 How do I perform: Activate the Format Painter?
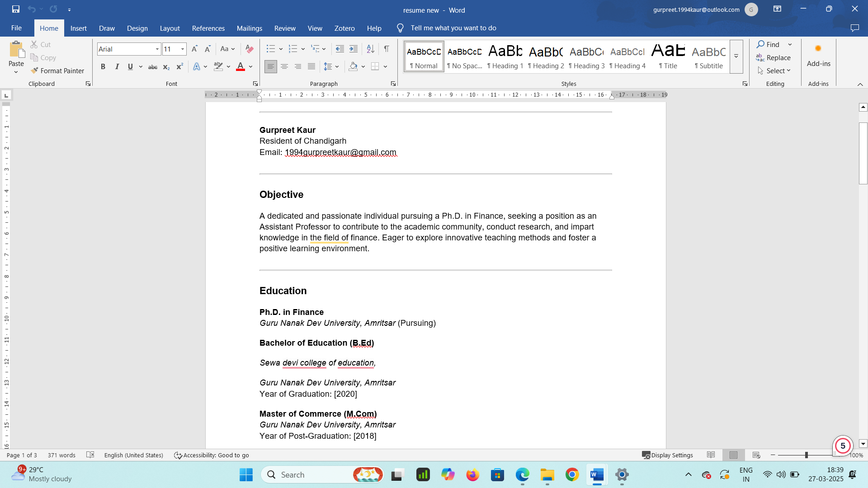pyautogui.click(x=57, y=70)
